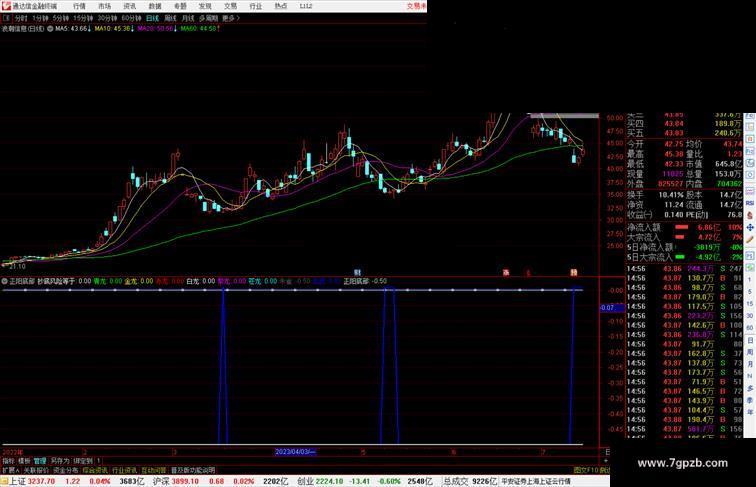Image resolution: width=756 pixels, height=487 pixels.
Task: Click the 总成交 9226亿 readout
Action: [x=470, y=481]
